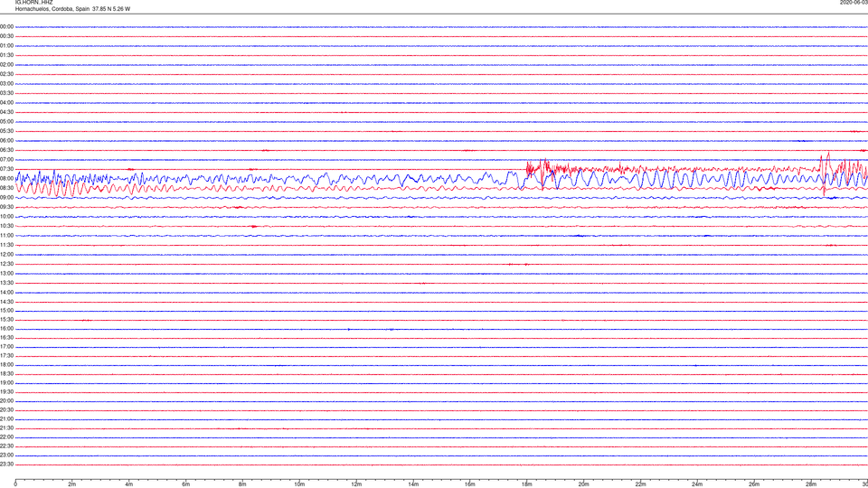Screen dimensions: 868x488
Task: Click the 21:30 trace label
Action: (6, 428)
